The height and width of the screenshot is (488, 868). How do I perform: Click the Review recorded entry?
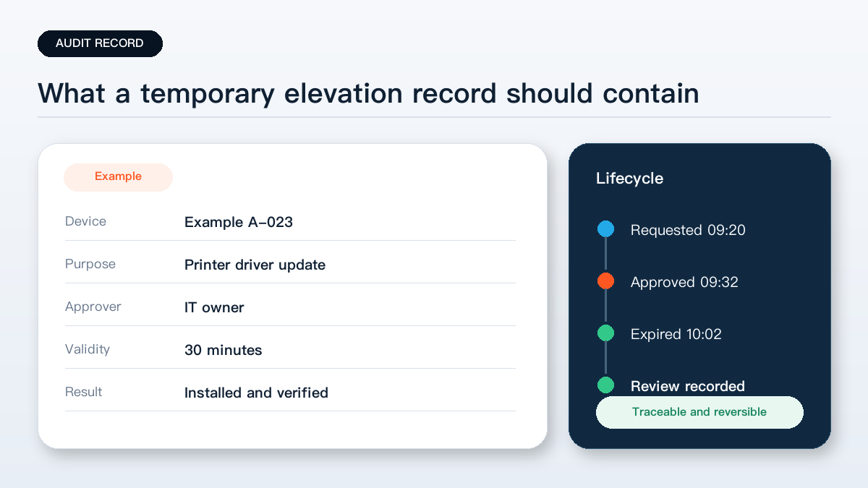(688, 386)
